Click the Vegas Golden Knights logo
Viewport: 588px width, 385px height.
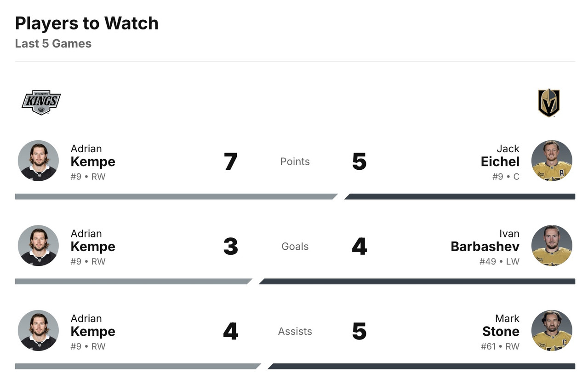coord(548,103)
